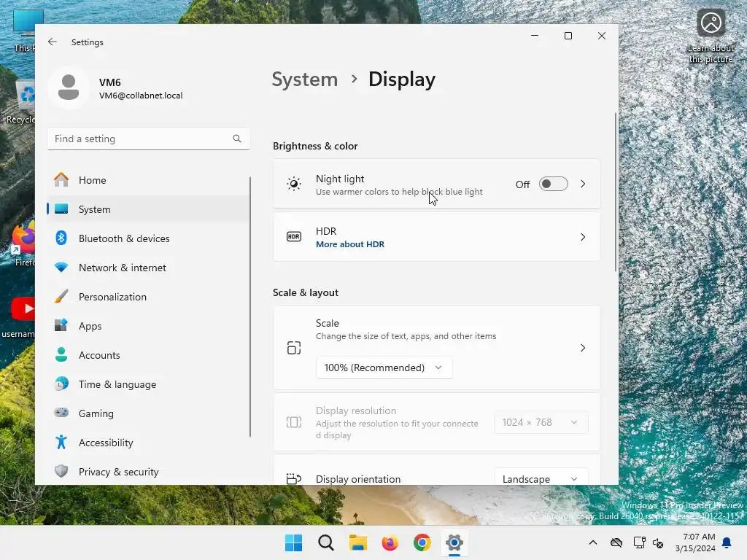
Task: Open Accessibility settings
Action: (149, 443)
